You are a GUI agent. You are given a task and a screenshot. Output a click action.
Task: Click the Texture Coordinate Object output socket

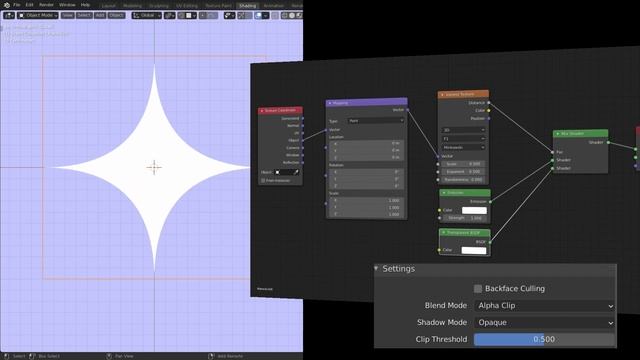pyautogui.click(x=302, y=140)
